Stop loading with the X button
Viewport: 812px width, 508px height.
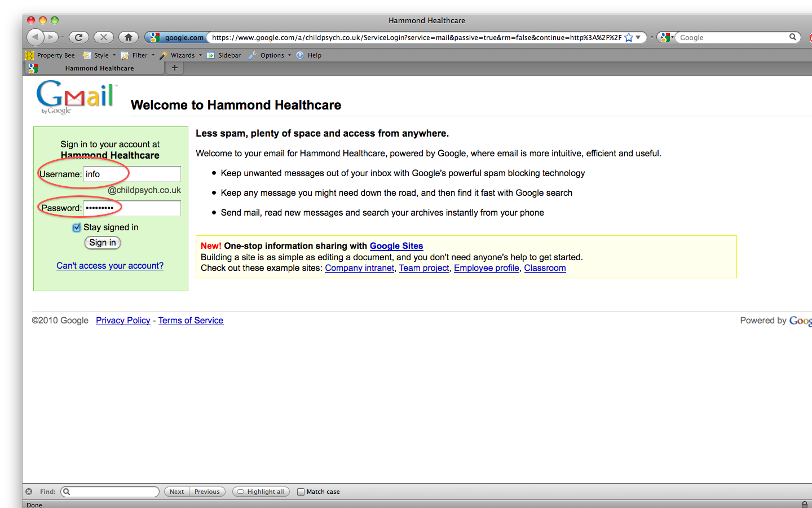pos(104,37)
